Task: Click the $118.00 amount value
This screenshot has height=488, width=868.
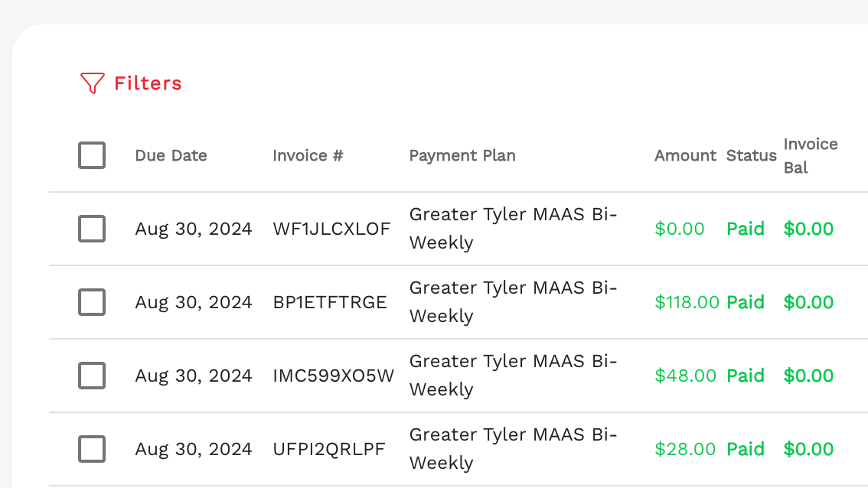Action: point(687,302)
